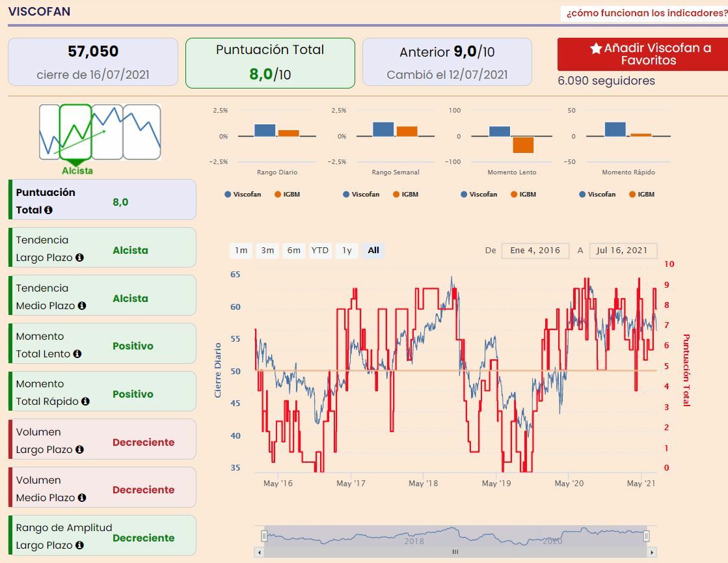Click the start date field Ene 4, 2016
This screenshot has height=563, width=728.
point(535,251)
